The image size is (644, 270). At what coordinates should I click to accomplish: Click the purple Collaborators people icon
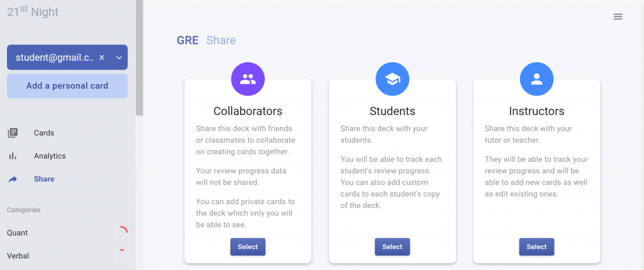point(248,78)
